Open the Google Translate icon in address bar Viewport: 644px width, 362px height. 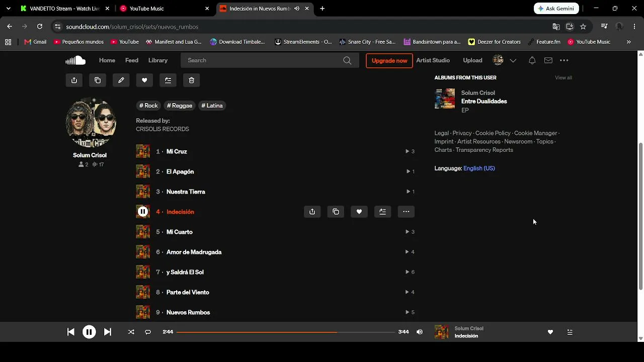(556, 27)
